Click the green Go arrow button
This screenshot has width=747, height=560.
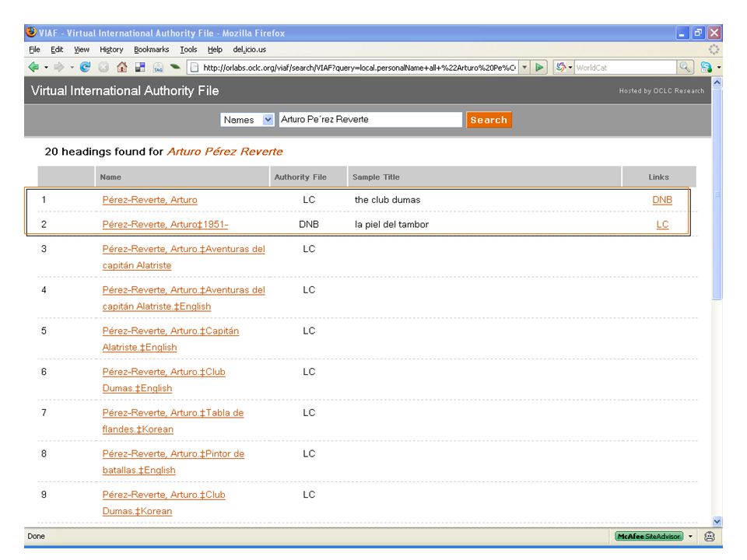click(539, 67)
